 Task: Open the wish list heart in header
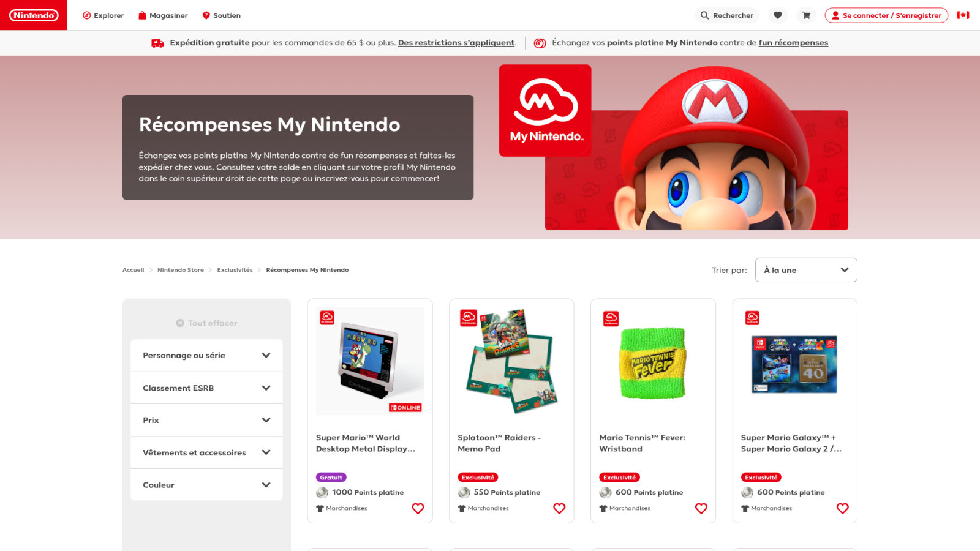778,15
